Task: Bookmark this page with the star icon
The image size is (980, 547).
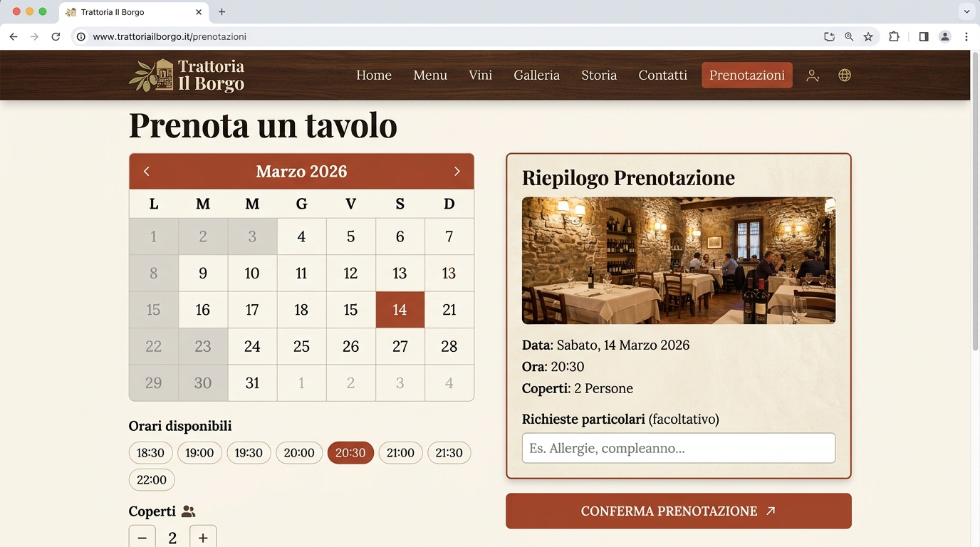Action: [x=868, y=36]
